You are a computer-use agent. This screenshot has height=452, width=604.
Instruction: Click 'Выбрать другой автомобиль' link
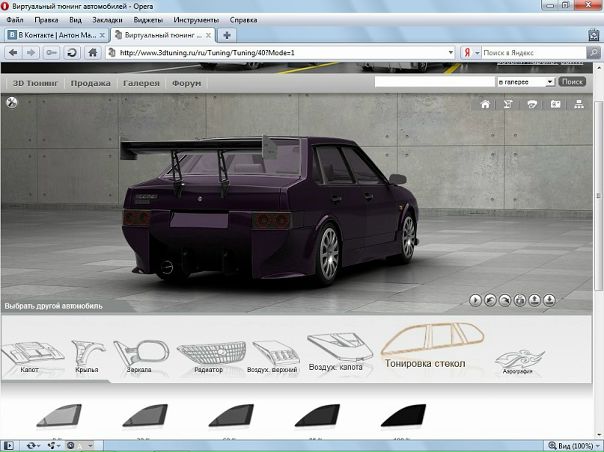click(53, 306)
